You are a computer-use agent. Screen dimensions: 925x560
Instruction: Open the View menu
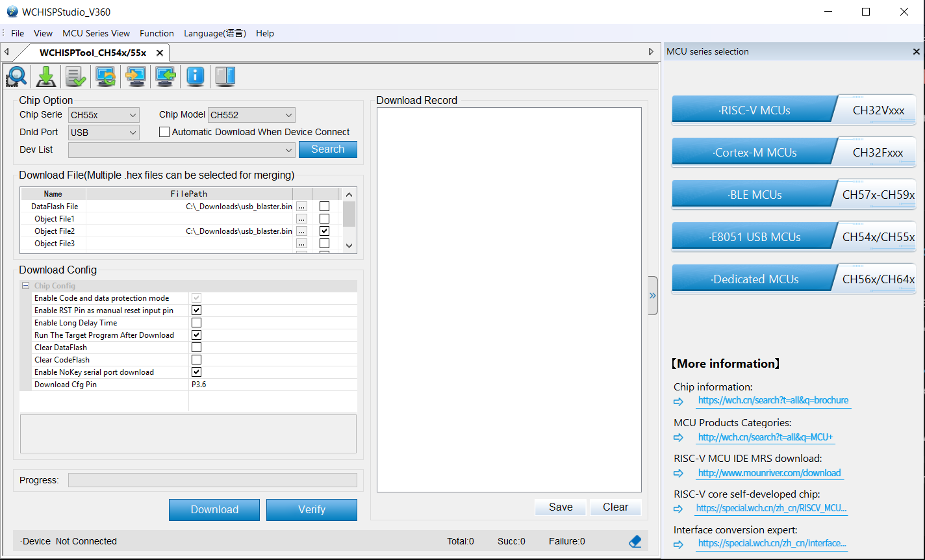(43, 33)
